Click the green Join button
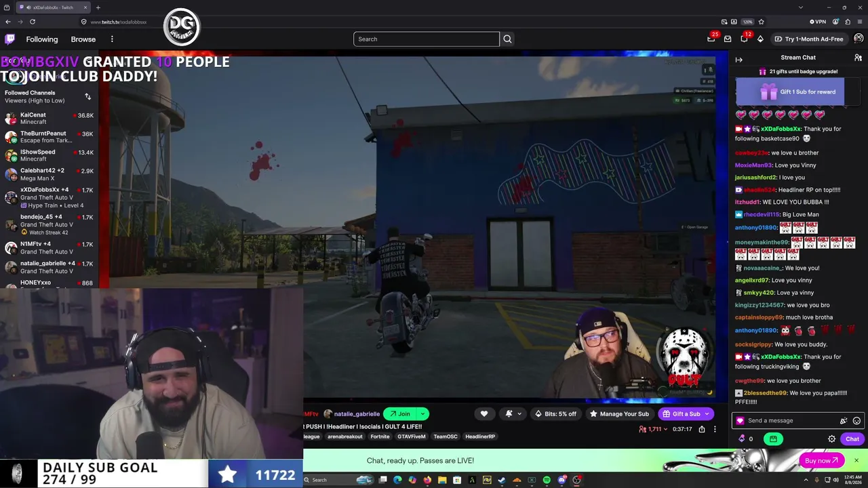This screenshot has height=488, width=868. [400, 414]
